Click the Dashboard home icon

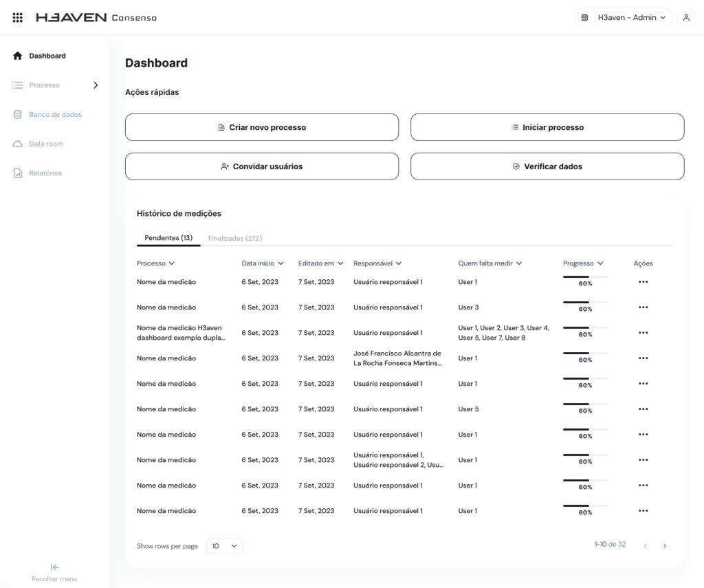pos(18,56)
